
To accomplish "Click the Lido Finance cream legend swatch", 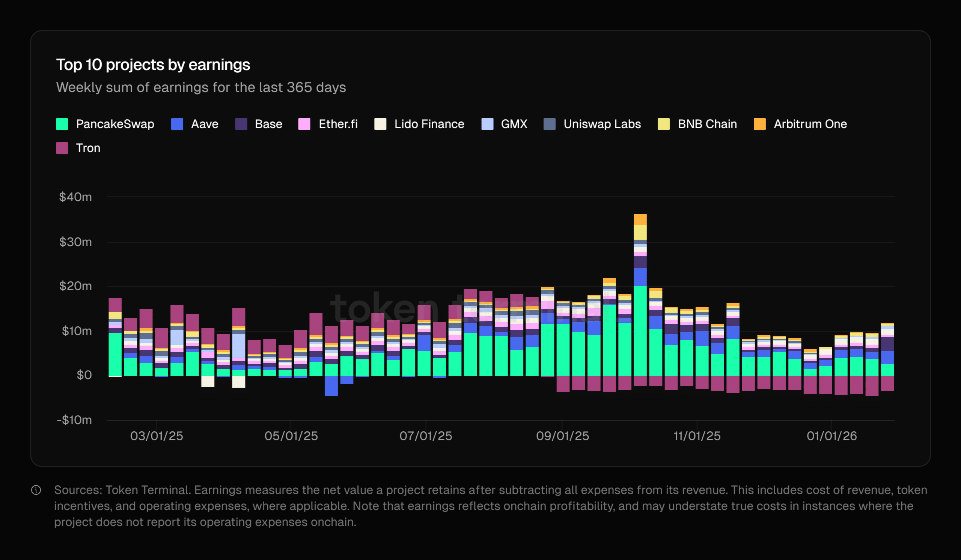I will (x=380, y=124).
